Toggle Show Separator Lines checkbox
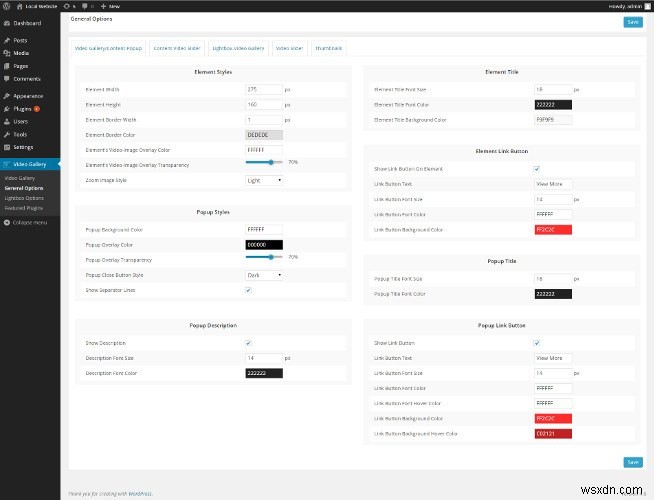 pyautogui.click(x=248, y=290)
